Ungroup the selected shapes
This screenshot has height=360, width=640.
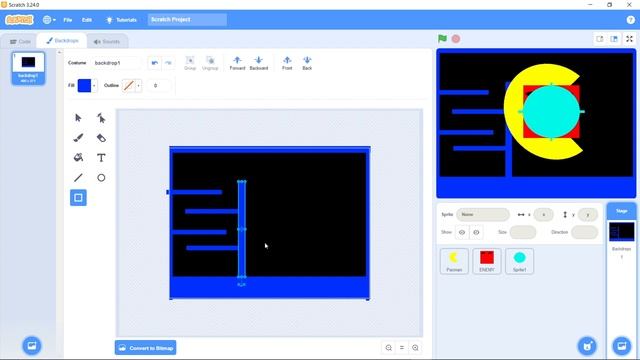pyautogui.click(x=210, y=63)
